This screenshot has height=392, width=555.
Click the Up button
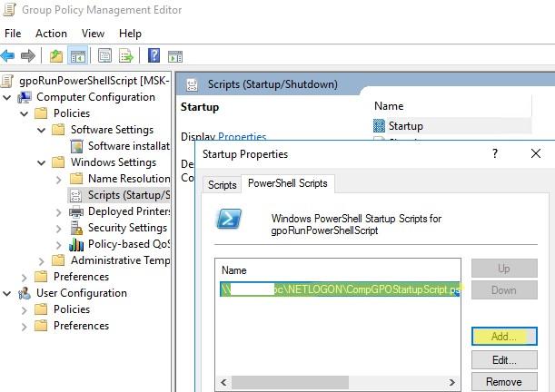[504, 268]
